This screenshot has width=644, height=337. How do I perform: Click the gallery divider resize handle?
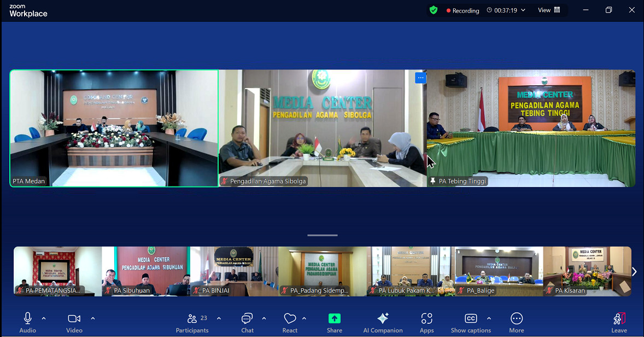[x=322, y=236]
